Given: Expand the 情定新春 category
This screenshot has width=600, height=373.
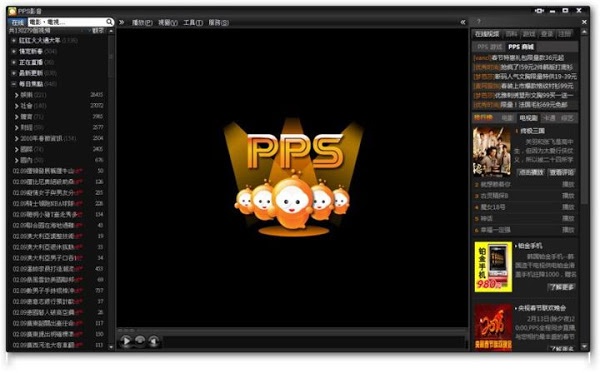Looking at the screenshot, I should (x=14, y=51).
